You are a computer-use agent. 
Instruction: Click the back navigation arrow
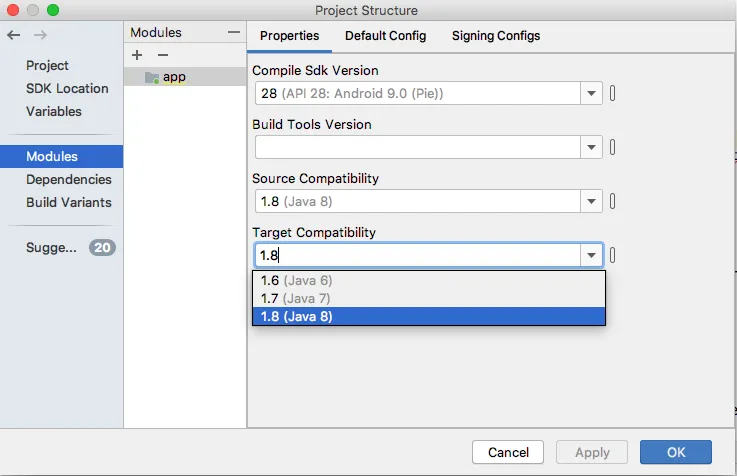(13, 35)
